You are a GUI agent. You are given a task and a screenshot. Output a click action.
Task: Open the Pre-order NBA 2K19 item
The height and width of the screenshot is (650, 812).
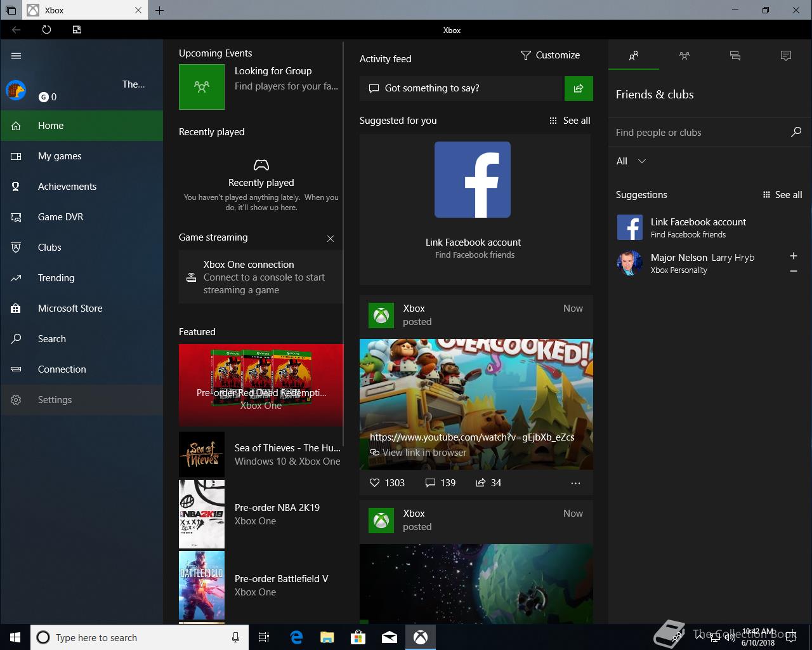click(261, 514)
